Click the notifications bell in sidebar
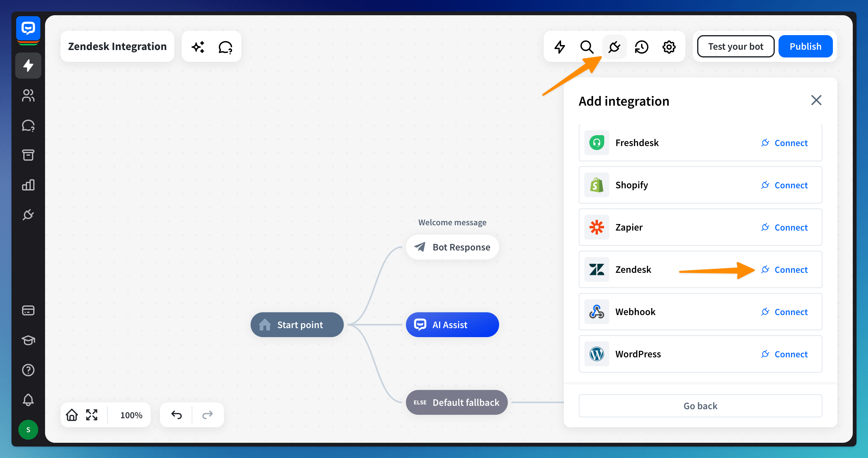The width and height of the screenshot is (868, 458). click(28, 400)
